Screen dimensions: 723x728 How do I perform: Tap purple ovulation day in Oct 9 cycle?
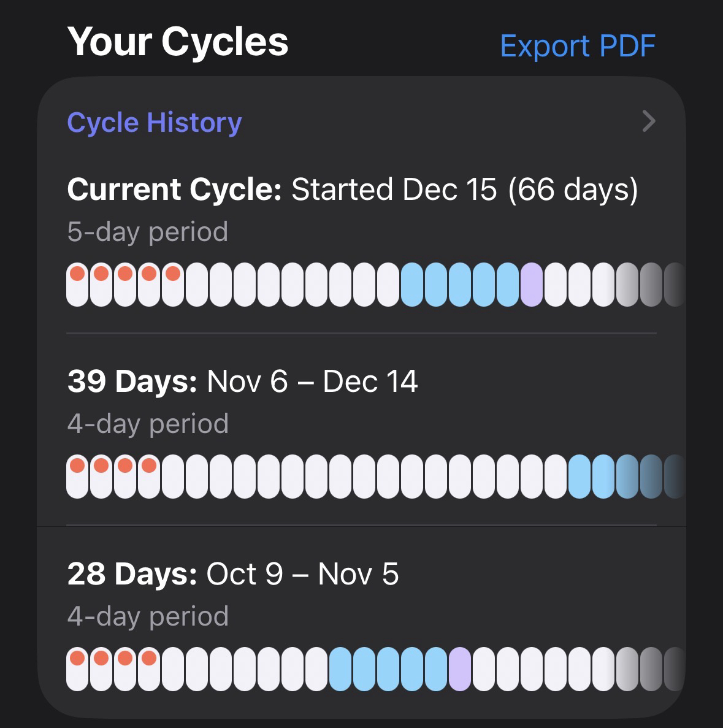coord(460,669)
